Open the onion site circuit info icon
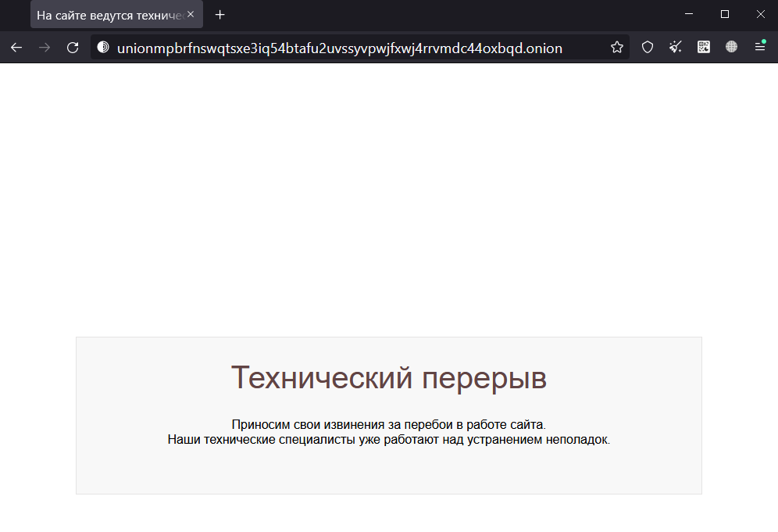 [x=103, y=47]
